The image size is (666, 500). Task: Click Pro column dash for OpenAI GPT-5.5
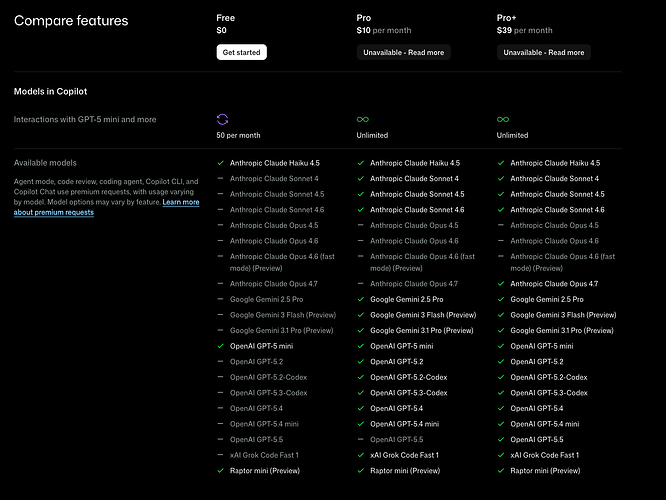[360, 439]
